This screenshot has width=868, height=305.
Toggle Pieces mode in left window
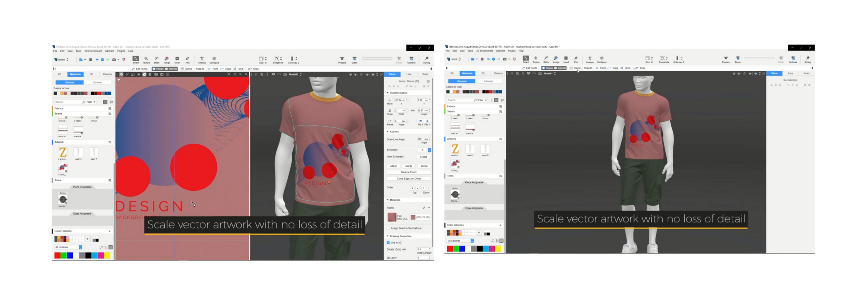158,68
